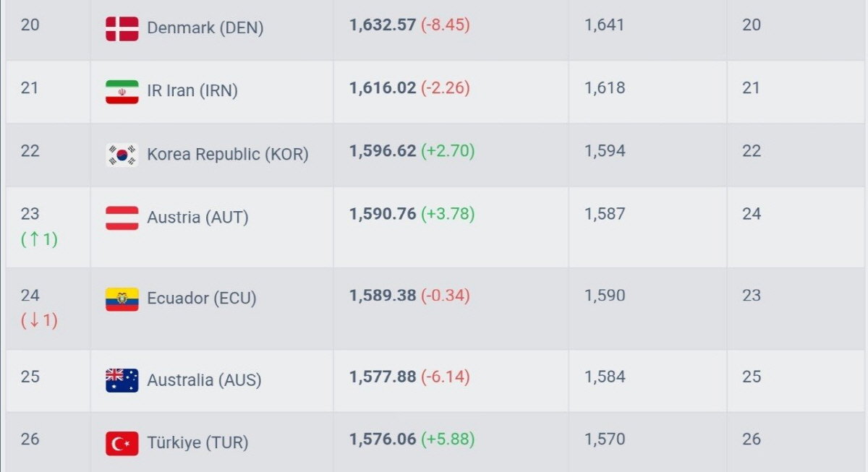The height and width of the screenshot is (472, 868).
Task: Click Austria's green up-one rank indicator
Action: 39,239
